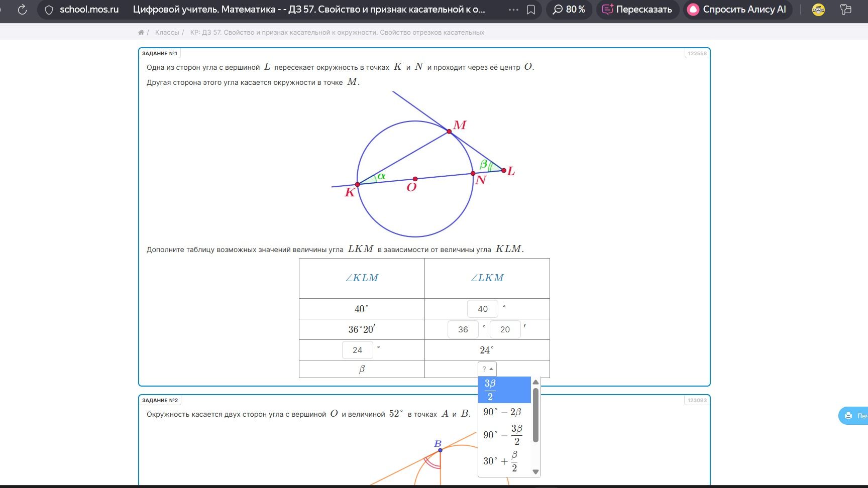Click the ЗАДАНИЕ №1 label
868x488 pixels.
160,53
